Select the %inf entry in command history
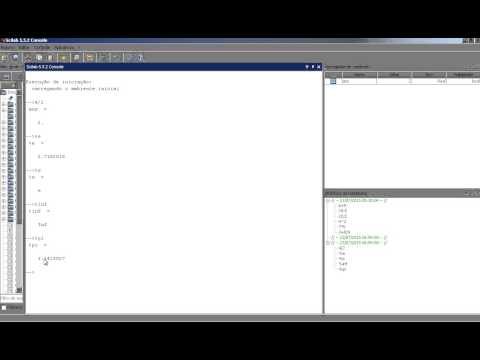Viewport: 480px width, 360px height. pos(343,264)
